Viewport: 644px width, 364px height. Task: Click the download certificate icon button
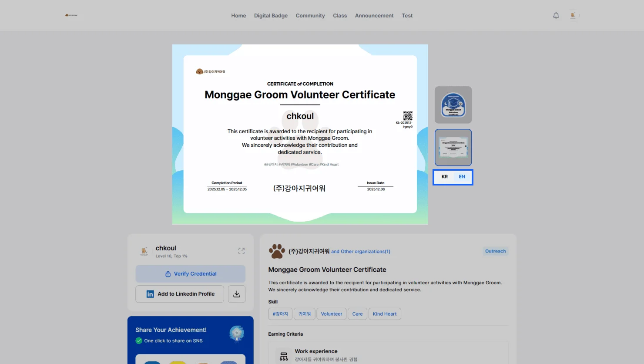pos(237,294)
